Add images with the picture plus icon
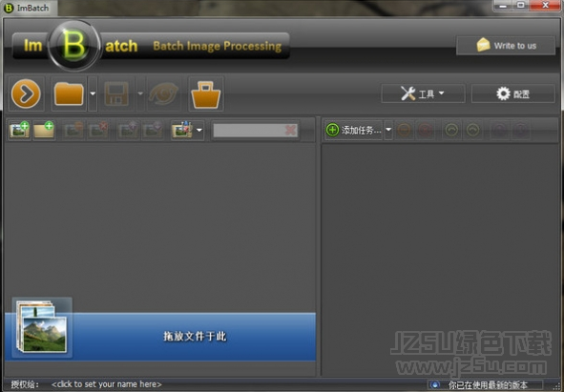This screenshot has width=564, height=392. 19,130
